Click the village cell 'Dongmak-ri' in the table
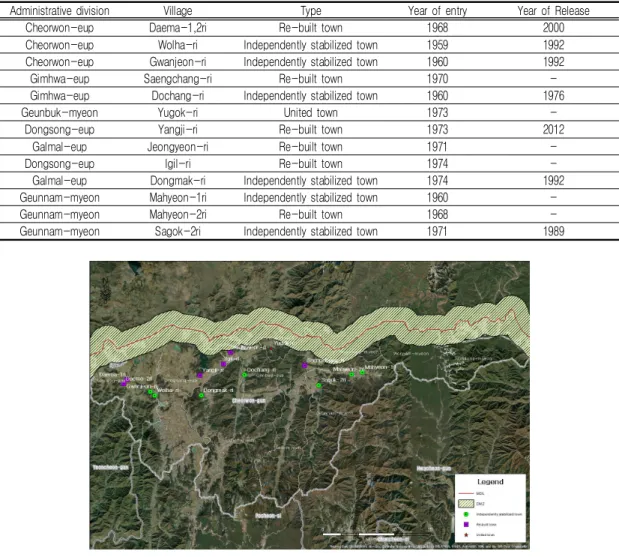Viewport: 619px width, 557px height. point(178,181)
